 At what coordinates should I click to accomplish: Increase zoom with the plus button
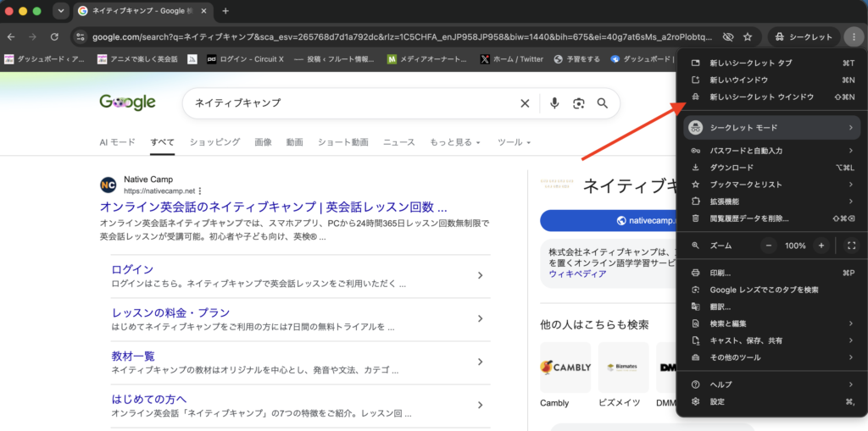click(x=821, y=245)
